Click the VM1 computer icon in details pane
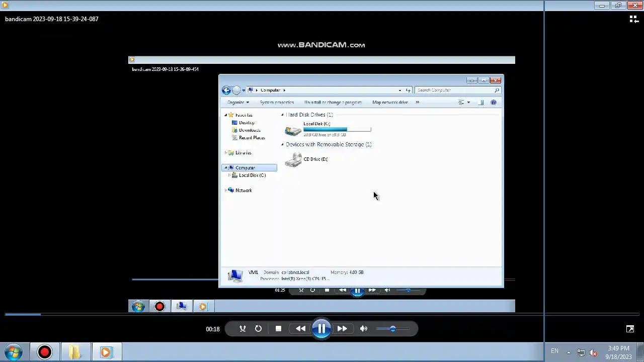Image resolution: width=644 pixels, height=362 pixels. tap(235, 276)
